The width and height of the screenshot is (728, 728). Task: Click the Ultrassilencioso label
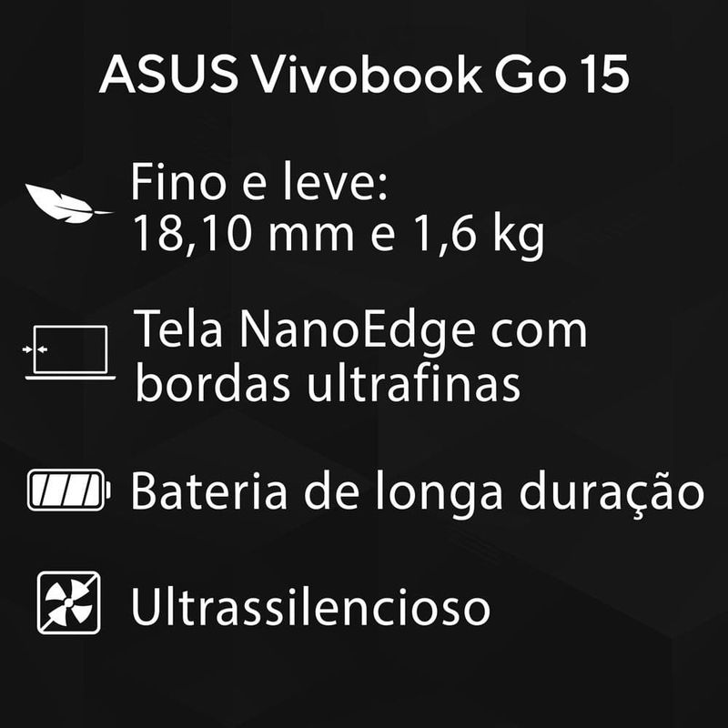coord(310,606)
